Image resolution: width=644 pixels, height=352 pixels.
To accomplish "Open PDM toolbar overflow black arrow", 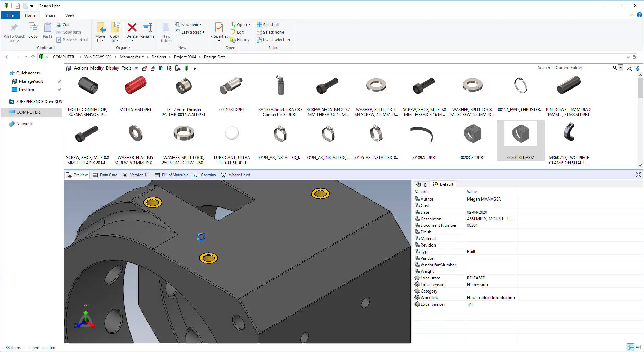I will tap(195, 68).
